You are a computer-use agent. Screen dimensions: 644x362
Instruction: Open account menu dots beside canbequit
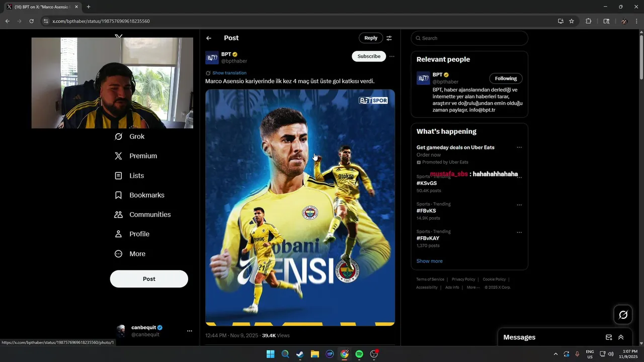pos(190,331)
